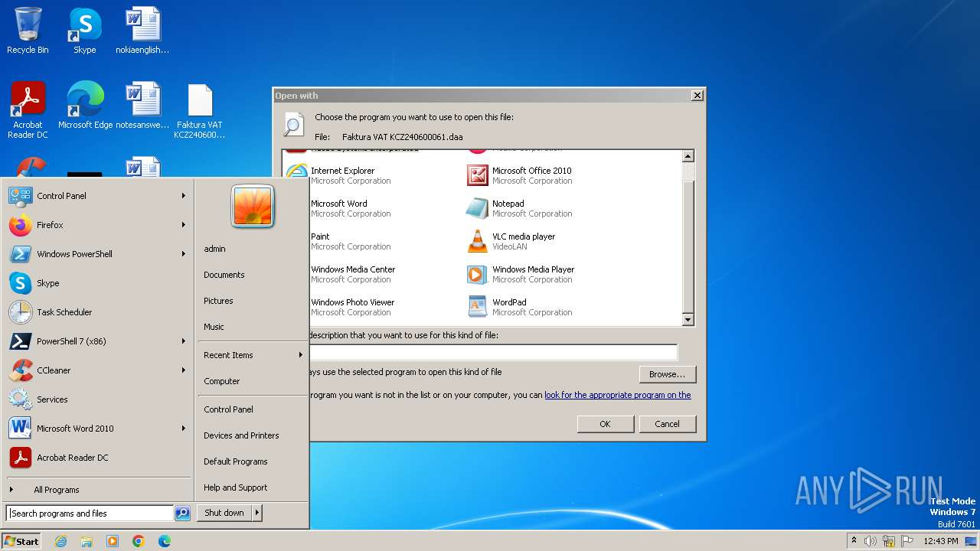Select the notesanswe Word document on desktop
980x551 pixels.
(142, 106)
